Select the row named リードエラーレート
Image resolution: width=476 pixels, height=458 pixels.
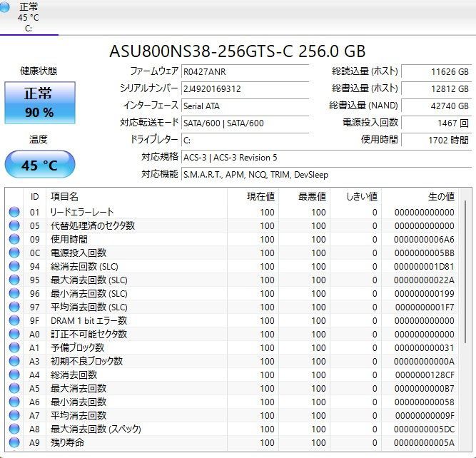(x=232, y=212)
